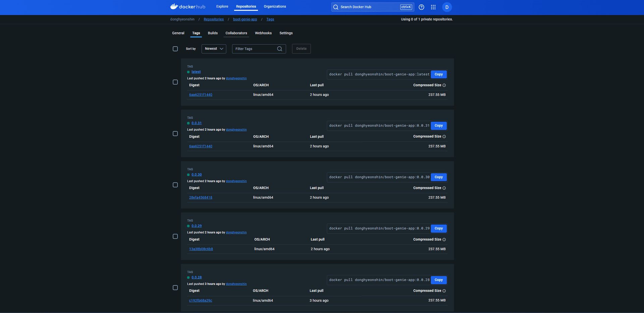Copy the pull command for tag 0.0.29
Screen dimensions: 644x313
pos(439,228)
